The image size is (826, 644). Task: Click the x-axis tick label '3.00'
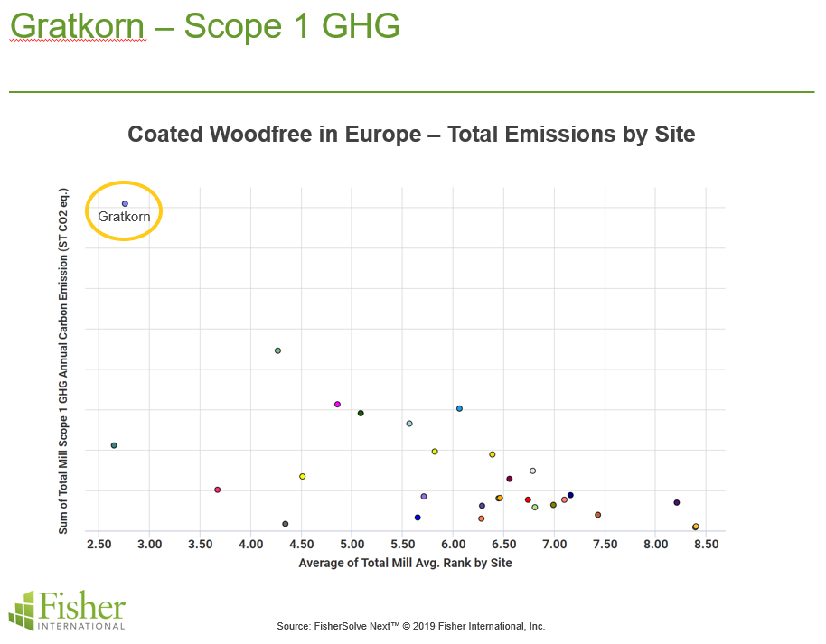point(150,545)
